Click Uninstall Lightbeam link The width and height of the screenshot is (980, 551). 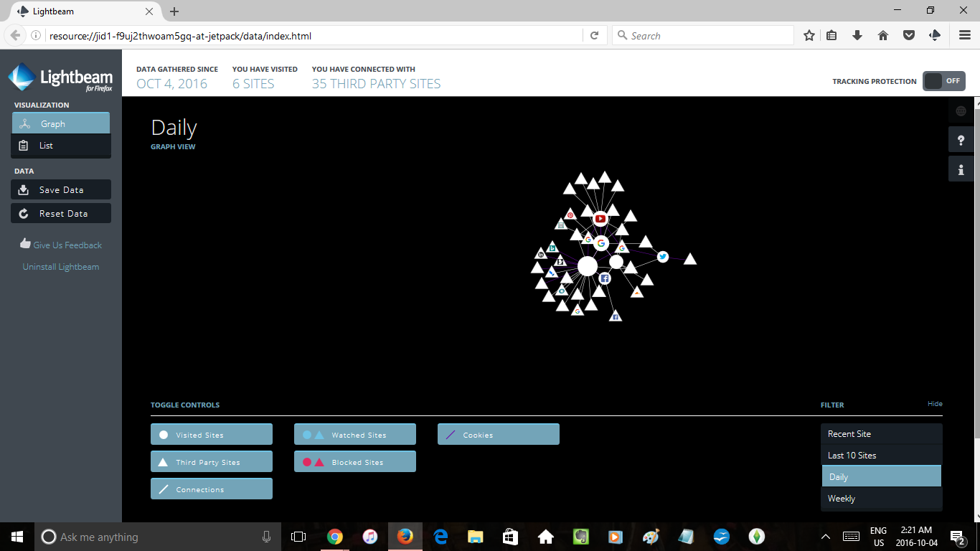[x=61, y=267]
